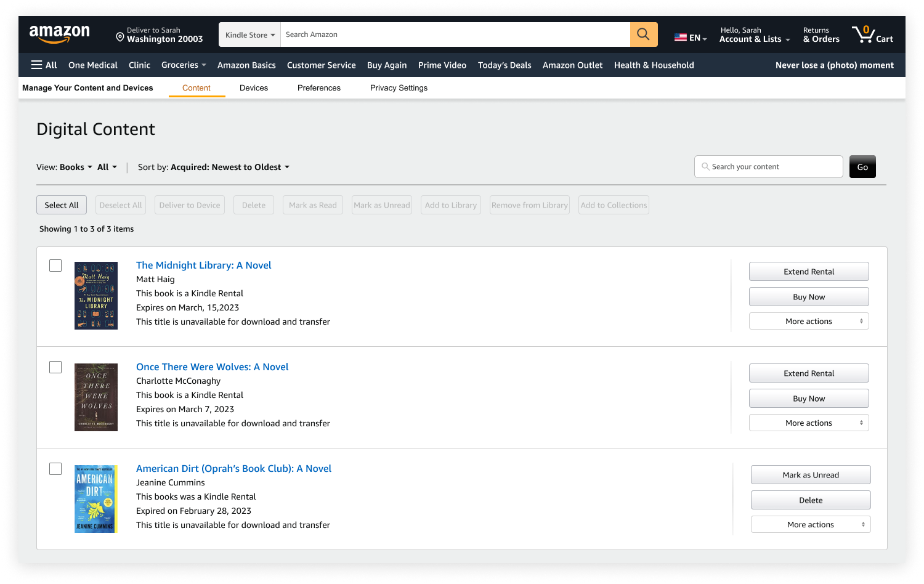This screenshot has width=924, height=584.
Task: Click the Mark as Read toolbar button
Action: [x=313, y=205]
